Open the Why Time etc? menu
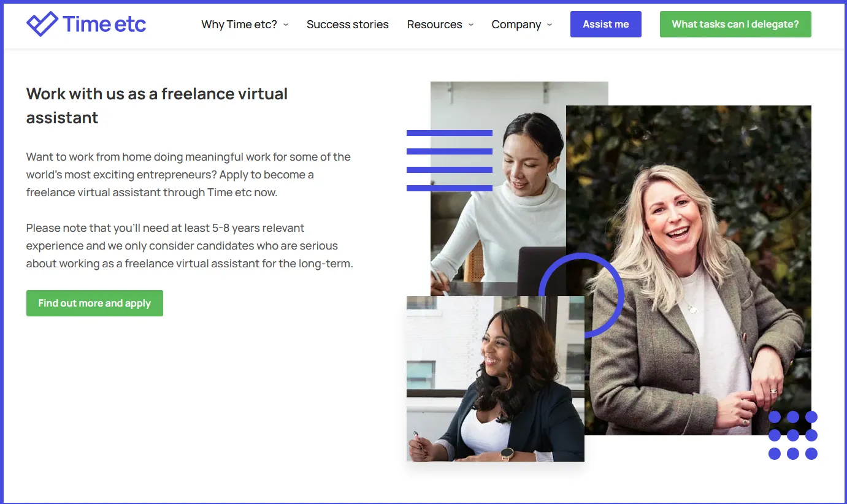Screen dimensions: 847x504 point(239,25)
